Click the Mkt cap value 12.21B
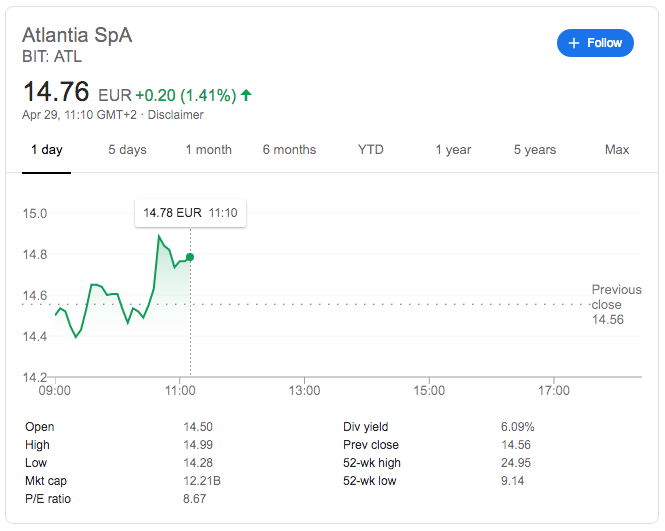This screenshot has width=665, height=531. (202, 481)
